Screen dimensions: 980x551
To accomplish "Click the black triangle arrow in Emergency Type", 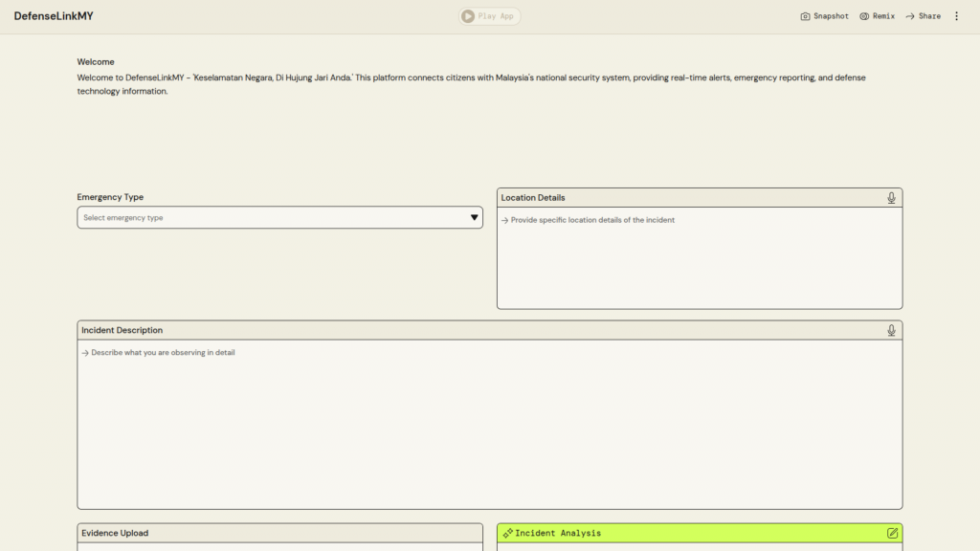I will pos(474,218).
